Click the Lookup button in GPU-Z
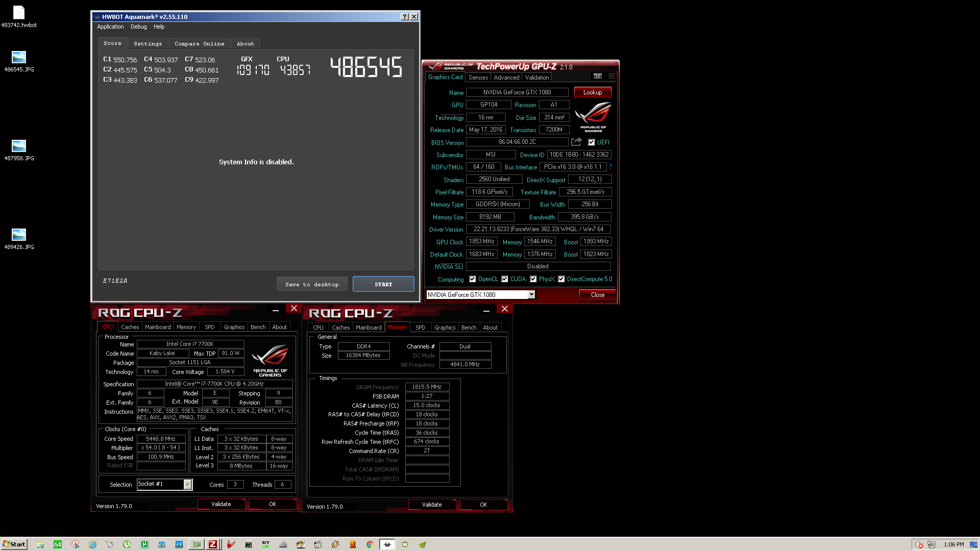The width and height of the screenshot is (980, 551). [x=593, y=92]
